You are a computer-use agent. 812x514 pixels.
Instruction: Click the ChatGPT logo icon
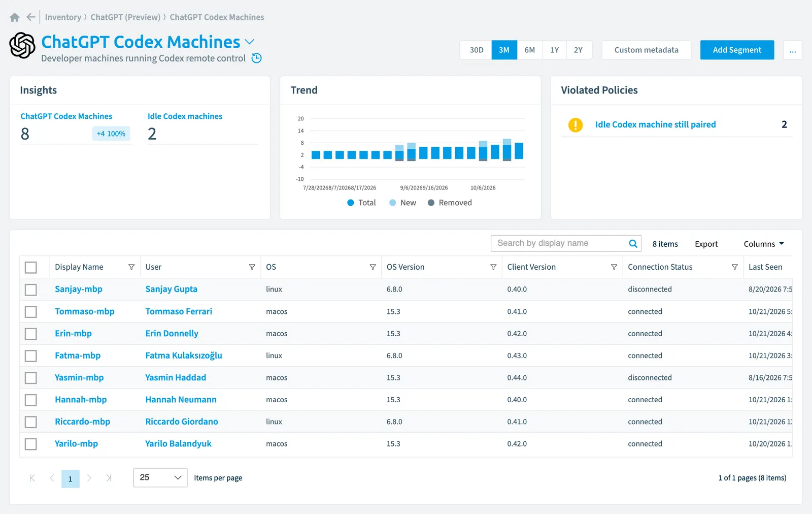pyautogui.click(x=22, y=46)
